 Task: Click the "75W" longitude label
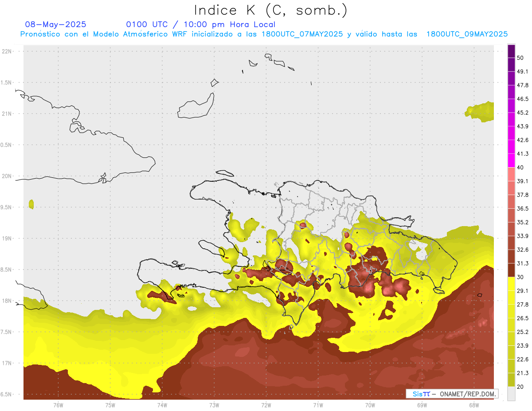(110, 405)
